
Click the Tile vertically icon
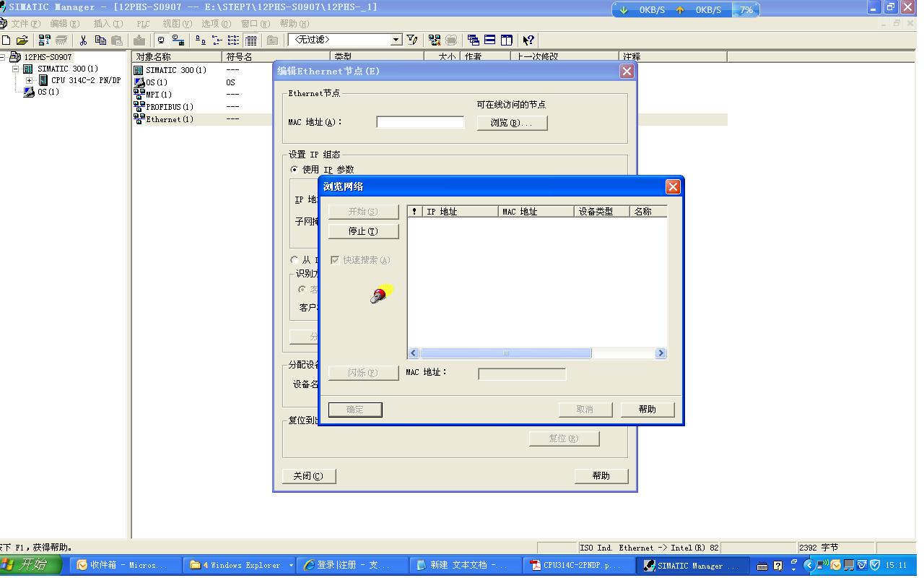click(506, 40)
